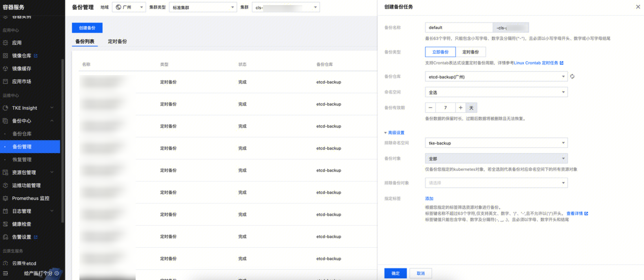The image size is (644, 280).
Task: Click the blue 创建备份 button
Action: point(87,28)
